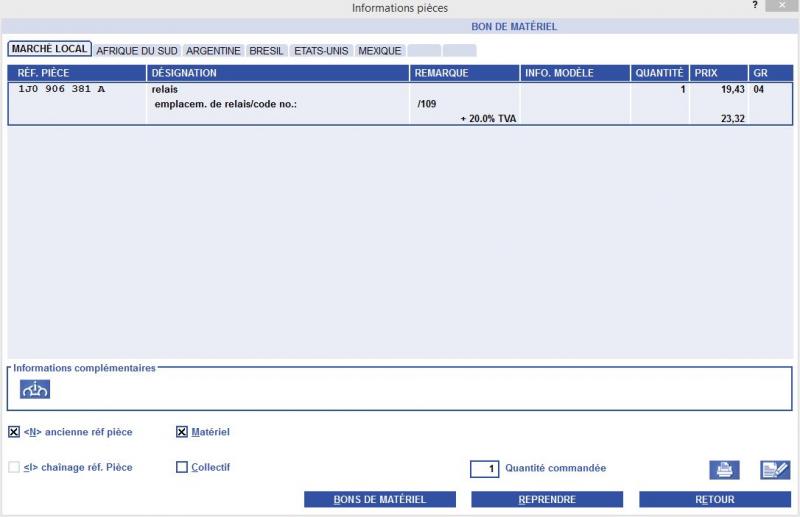Click the emplacem. de relais/code no. text
Screen dimensions: 800x517
(226, 104)
